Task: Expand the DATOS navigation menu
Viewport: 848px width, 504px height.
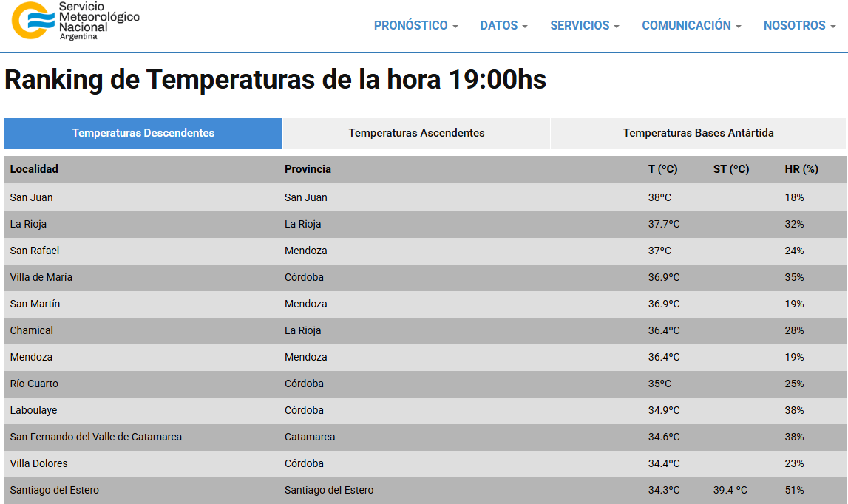Action: (503, 25)
